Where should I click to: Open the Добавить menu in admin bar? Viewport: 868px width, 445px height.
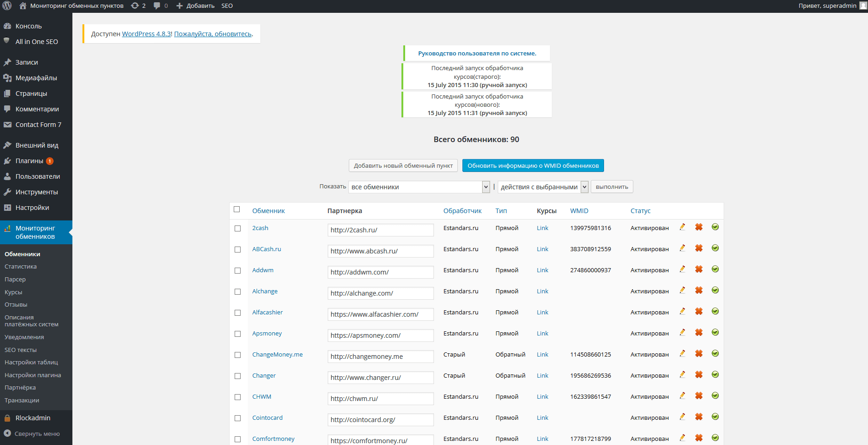[195, 6]
